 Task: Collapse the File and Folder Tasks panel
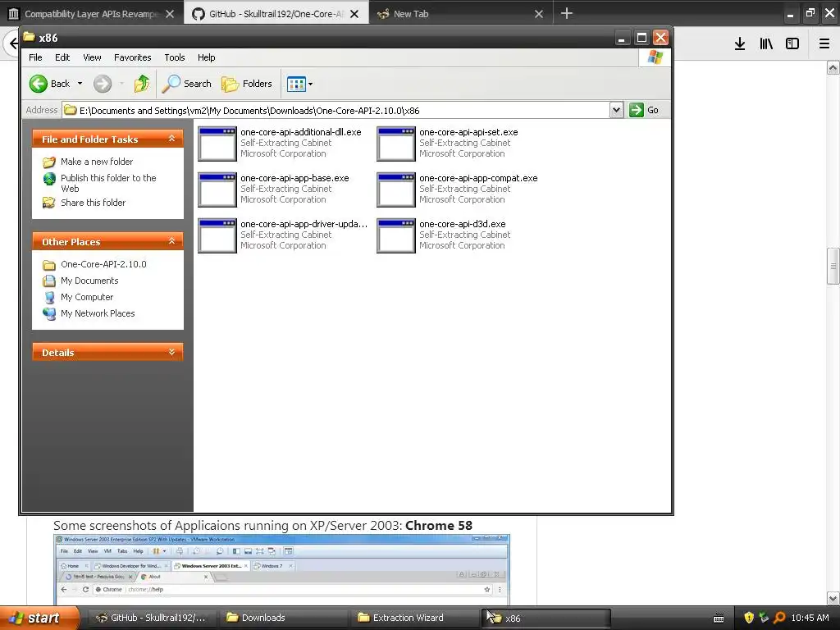171,139
